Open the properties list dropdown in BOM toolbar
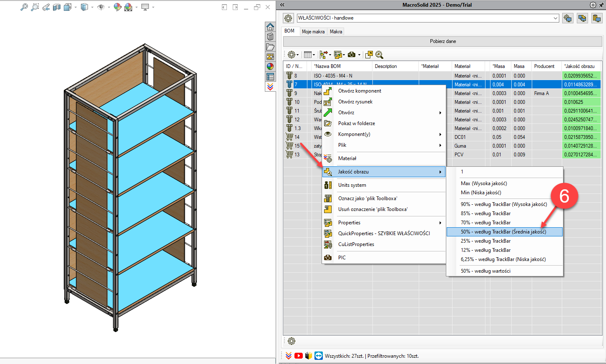Screen dimensions: 606x364 339,55
